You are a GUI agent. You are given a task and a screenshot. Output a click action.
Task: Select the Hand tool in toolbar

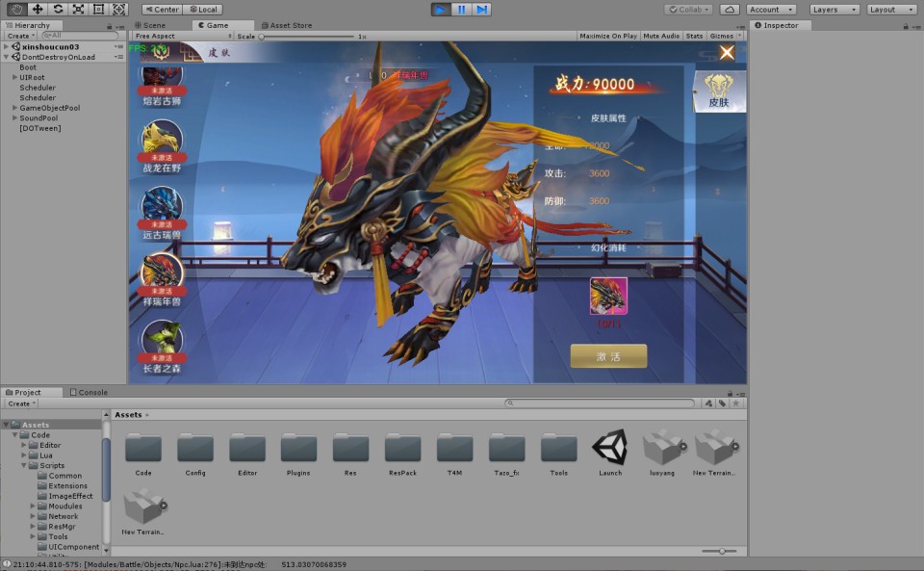[16, 9]
